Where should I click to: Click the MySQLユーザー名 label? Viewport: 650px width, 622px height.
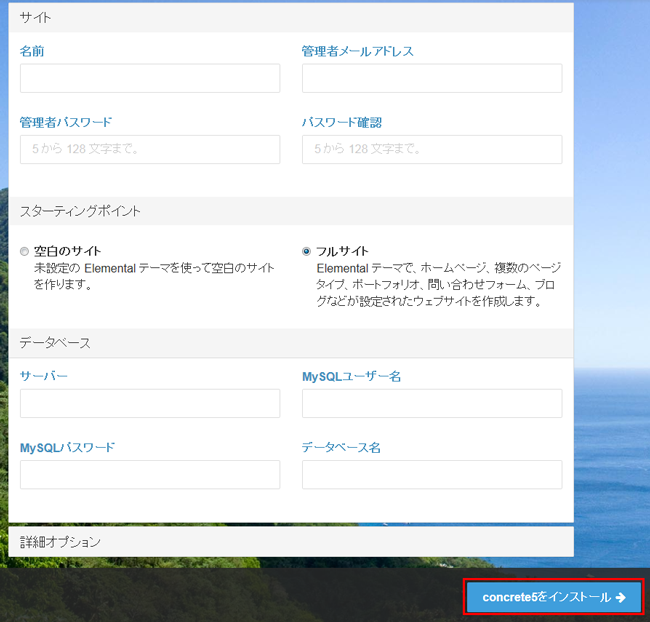point(352,376)
